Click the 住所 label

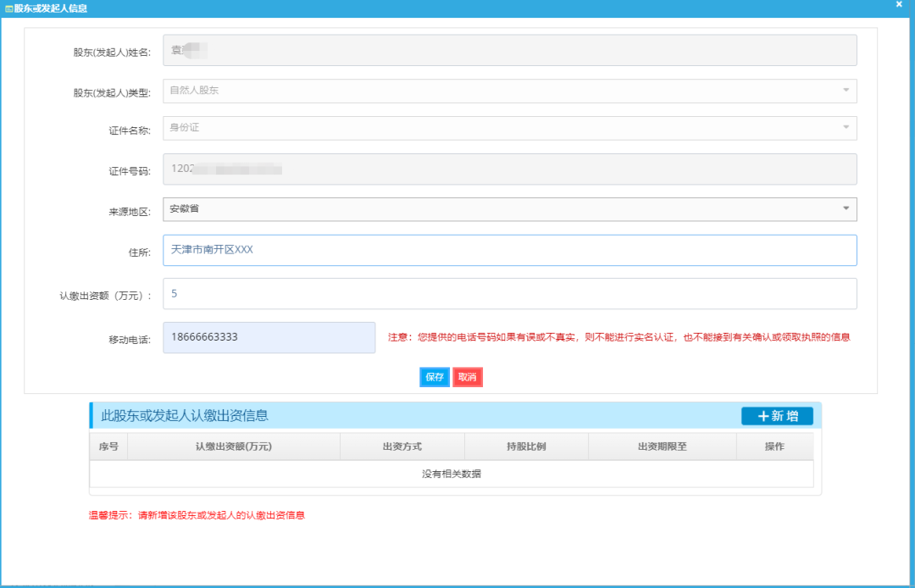[x=140, y=253]
